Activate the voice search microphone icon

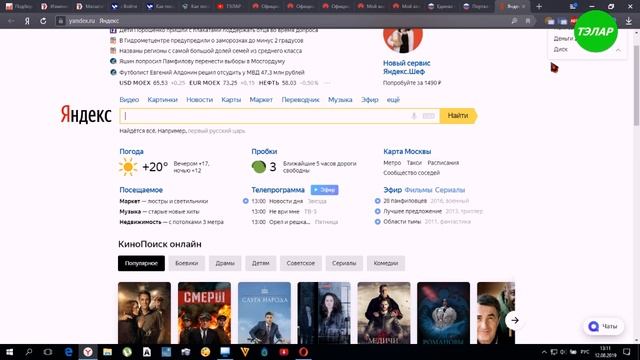tap(414, 116)
